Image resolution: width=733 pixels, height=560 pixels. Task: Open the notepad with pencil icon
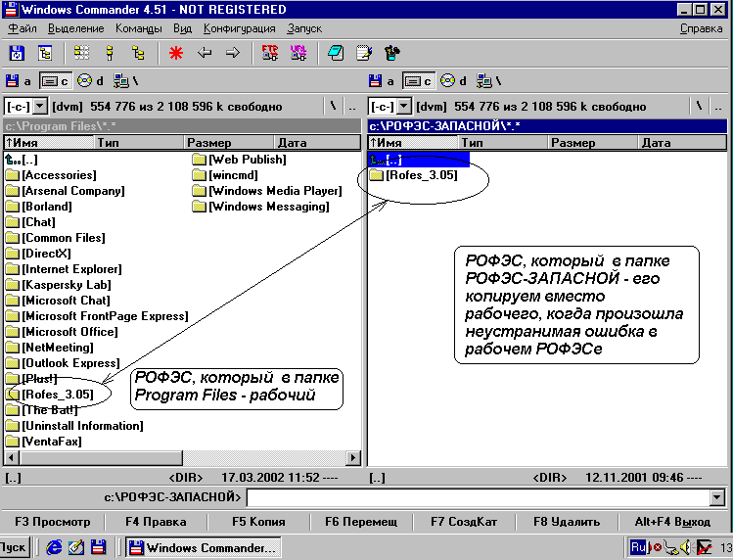(x=364, y=53)
